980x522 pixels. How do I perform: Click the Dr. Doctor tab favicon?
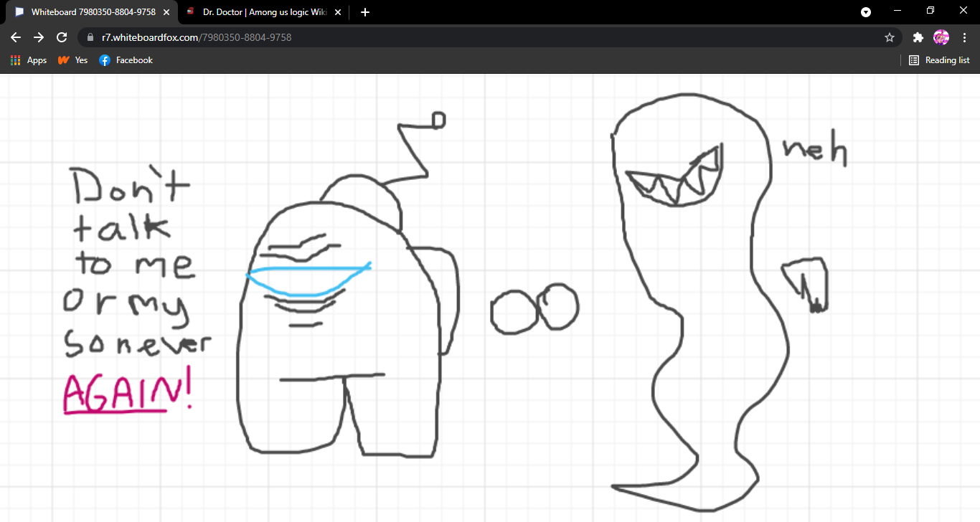[190, 12]
